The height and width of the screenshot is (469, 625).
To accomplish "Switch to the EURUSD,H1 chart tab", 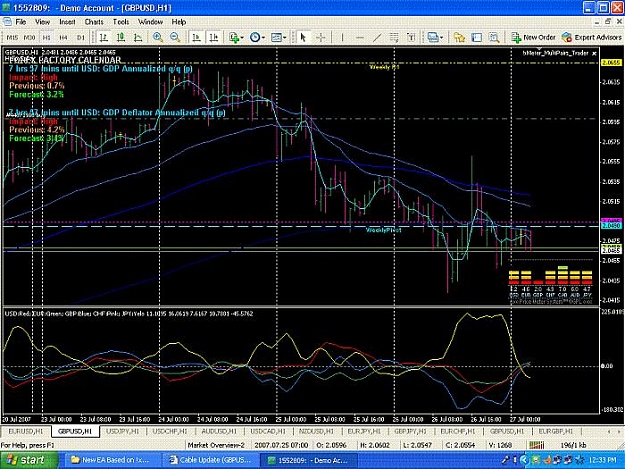I will (26, 431).
